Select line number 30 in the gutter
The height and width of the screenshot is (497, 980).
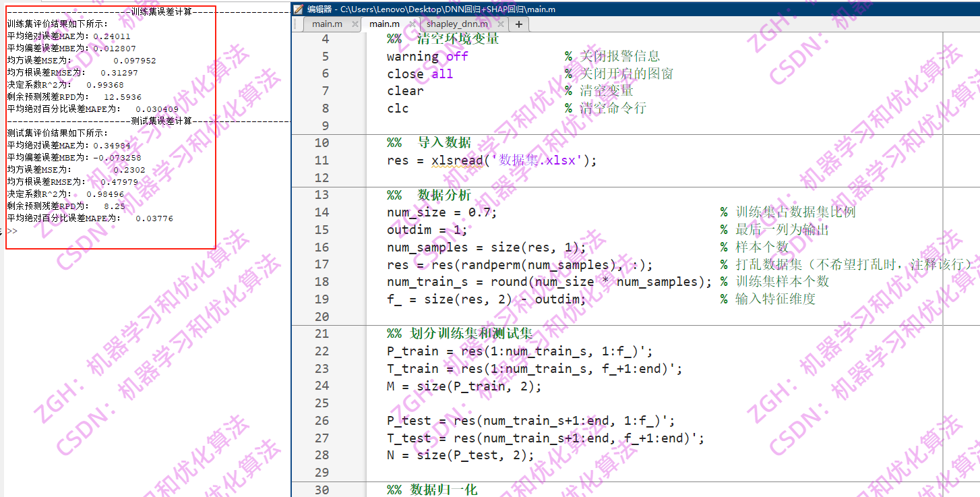pos(321,490)
